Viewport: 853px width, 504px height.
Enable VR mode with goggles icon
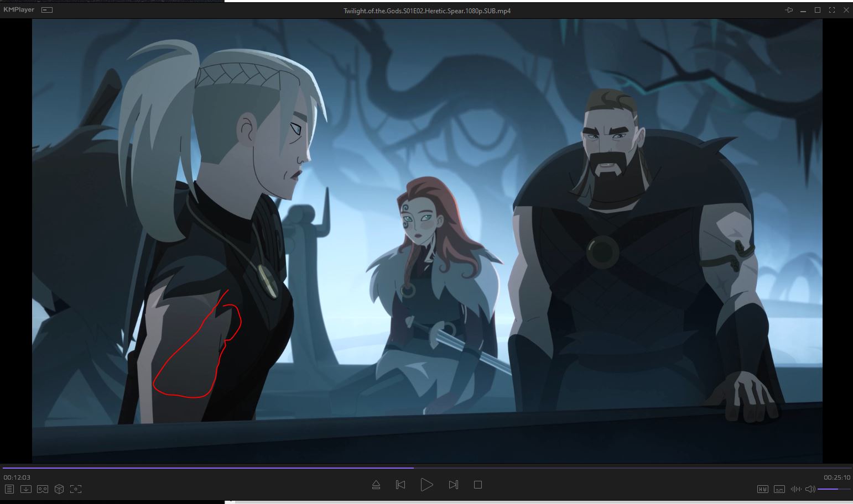(x=43, y=489)
